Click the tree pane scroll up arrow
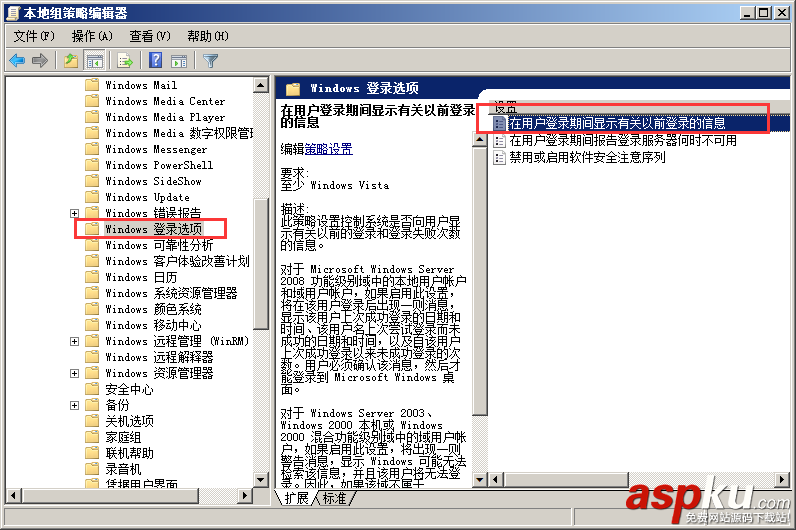This screenshot has width=796, height=530. coord(261,85)
